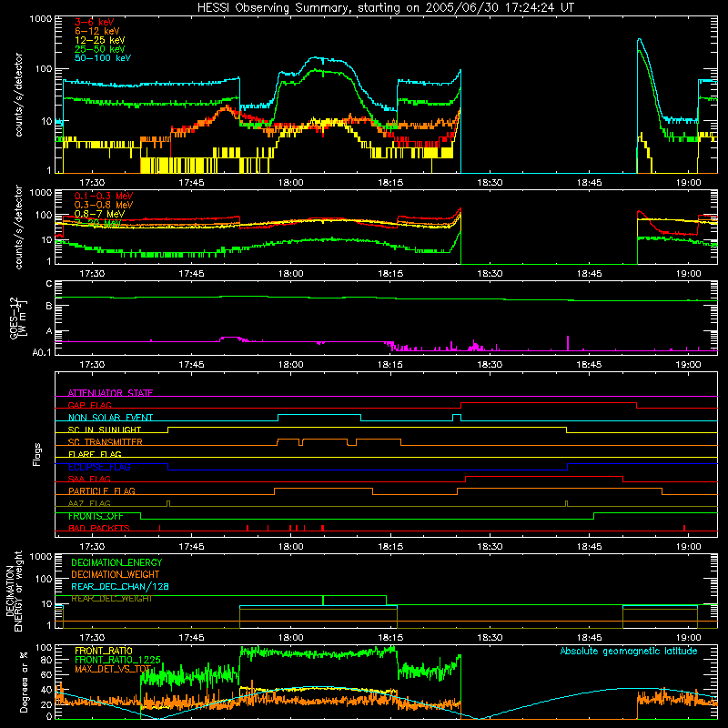Select the cyan 50-100 keV legend label

point(103,58)
